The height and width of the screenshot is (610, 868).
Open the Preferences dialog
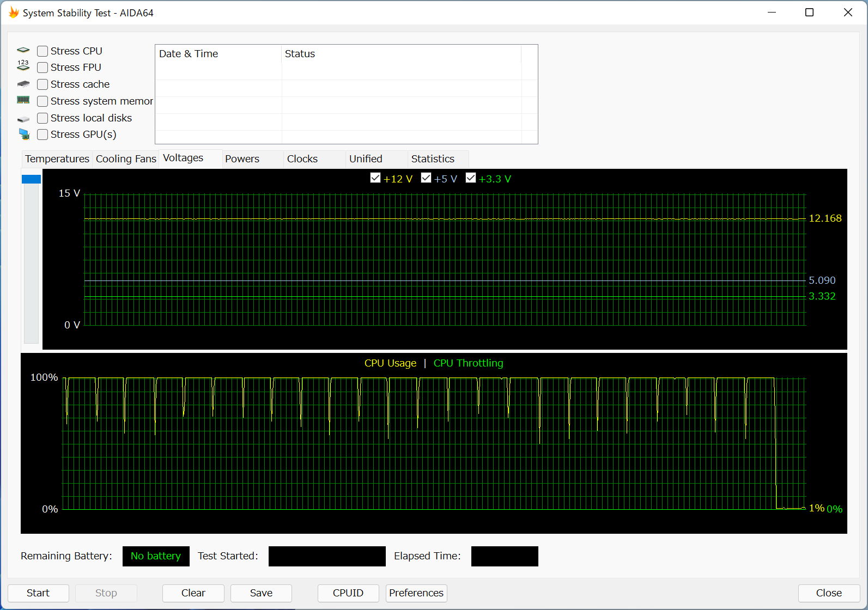[416, 593]
